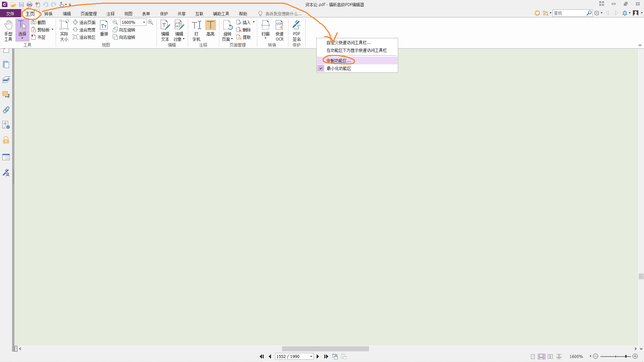This screenshot has width=644, height=362.
Task: Click the Open folder icon in quick access toolbar
Action: click(x=13, y=5)
